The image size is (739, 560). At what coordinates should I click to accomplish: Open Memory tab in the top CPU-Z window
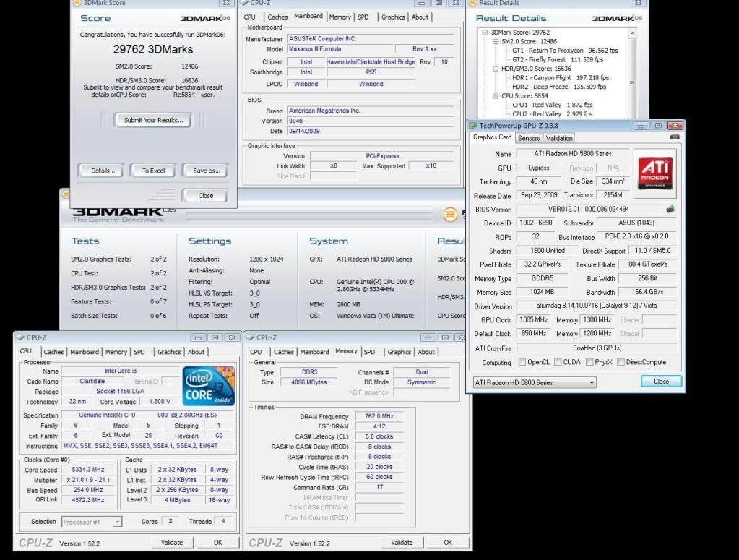pyautogui.click(x=340, y=17)
